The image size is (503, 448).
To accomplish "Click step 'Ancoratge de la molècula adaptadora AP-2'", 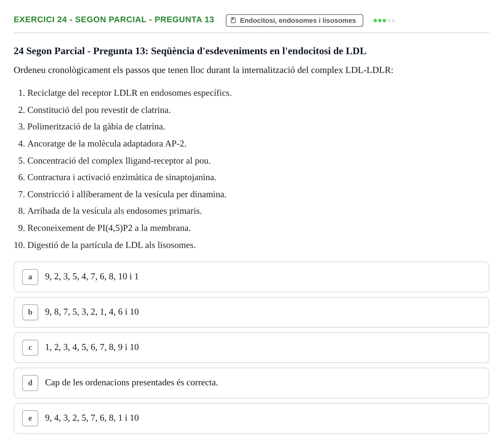I will click(107, 144).
